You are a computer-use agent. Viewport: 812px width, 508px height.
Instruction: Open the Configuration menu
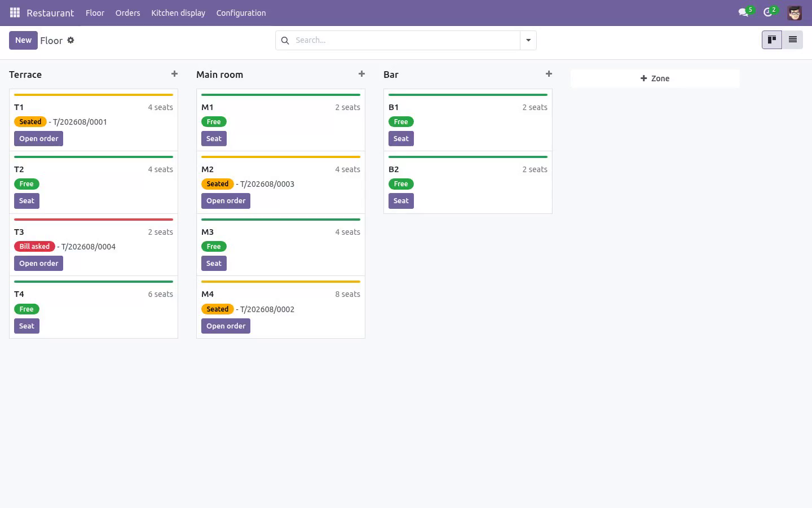241,12
